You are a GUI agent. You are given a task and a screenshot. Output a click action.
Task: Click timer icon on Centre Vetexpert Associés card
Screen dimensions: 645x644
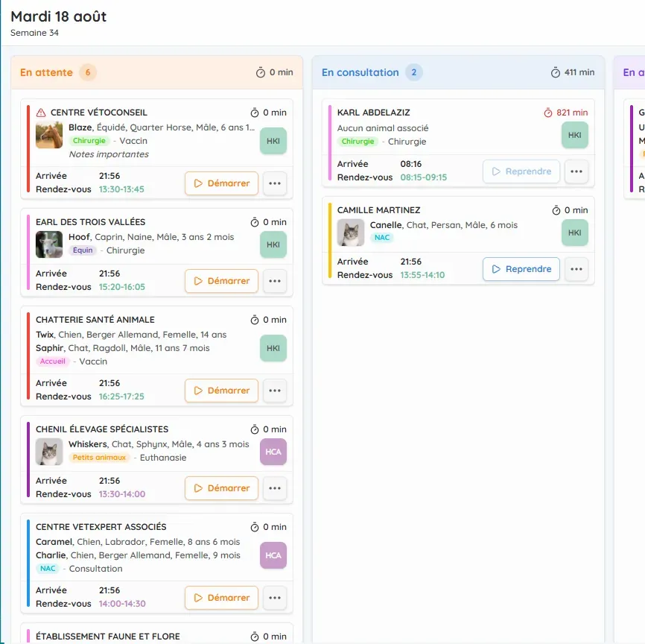pos(255,527)
